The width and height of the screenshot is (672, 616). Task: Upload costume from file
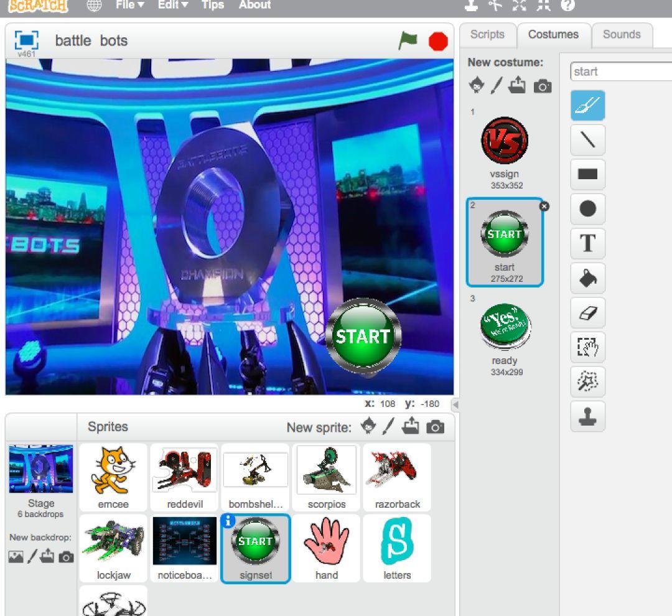[517, 85]
